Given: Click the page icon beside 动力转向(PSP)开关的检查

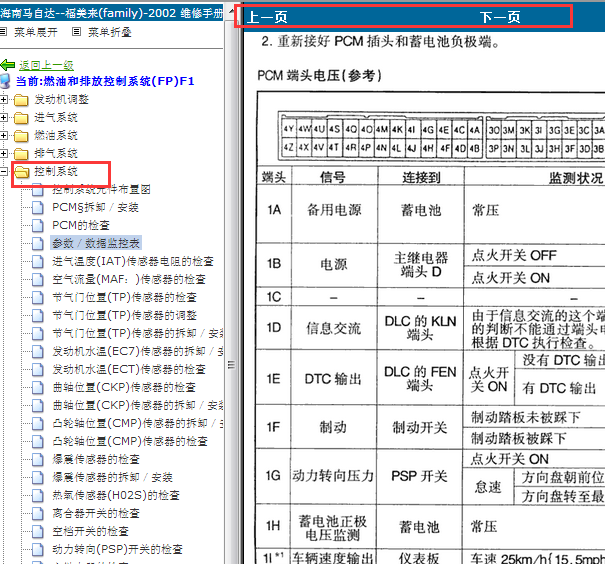Looking at the screenshot, I should (x=37, y=549).
